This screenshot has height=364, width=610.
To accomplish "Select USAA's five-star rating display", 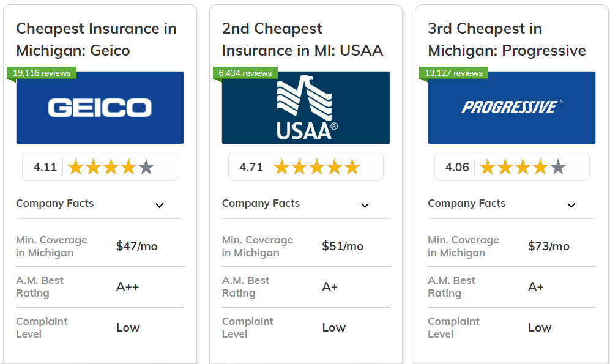I will 316,166.
